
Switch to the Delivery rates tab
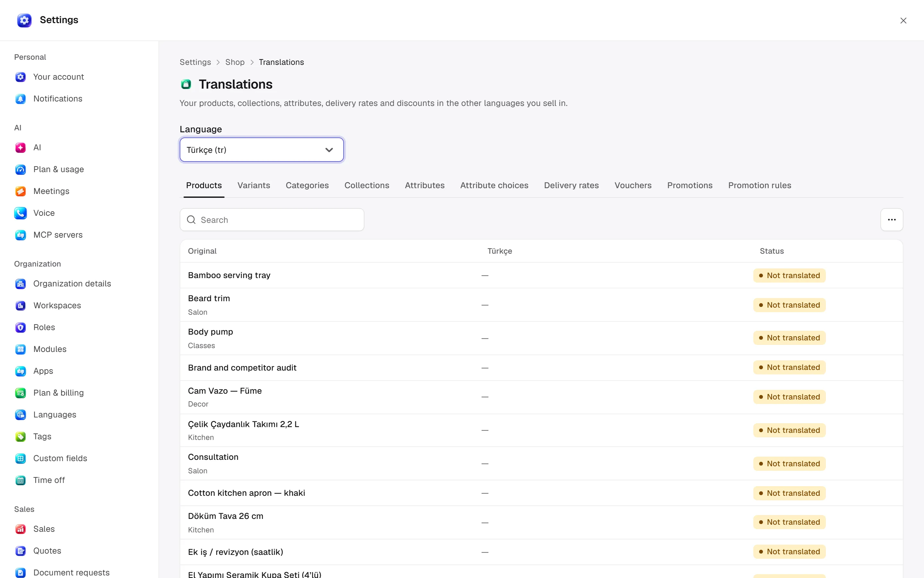point(571,185)
